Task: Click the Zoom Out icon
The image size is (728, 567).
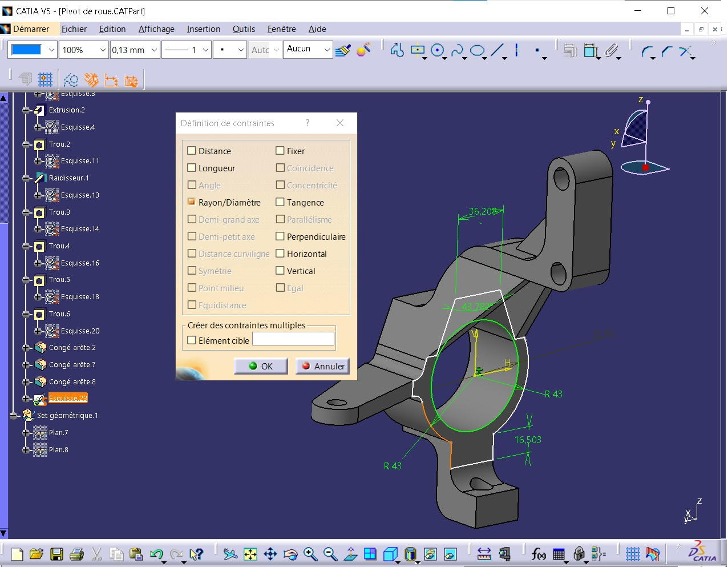Action: [330, 554]
